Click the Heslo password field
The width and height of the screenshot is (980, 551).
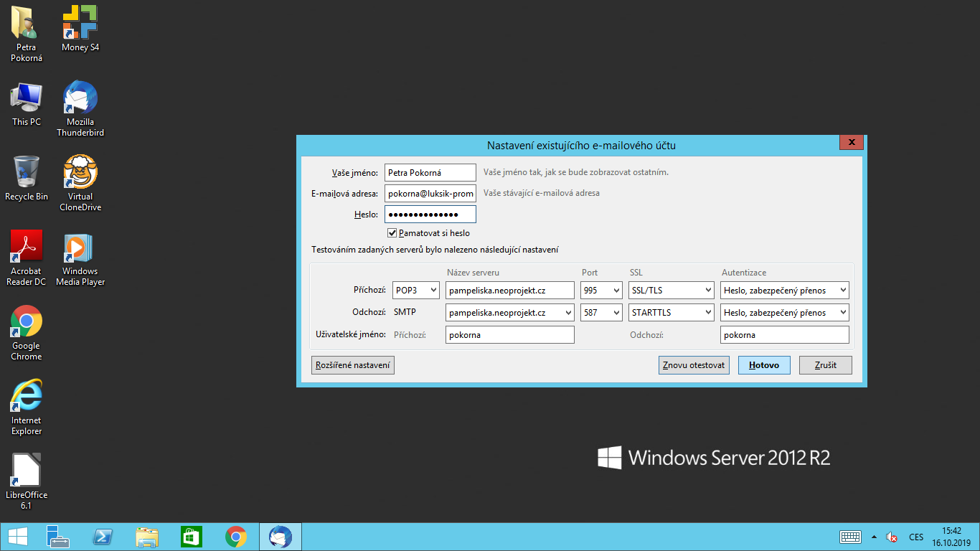tap(430, 215)
